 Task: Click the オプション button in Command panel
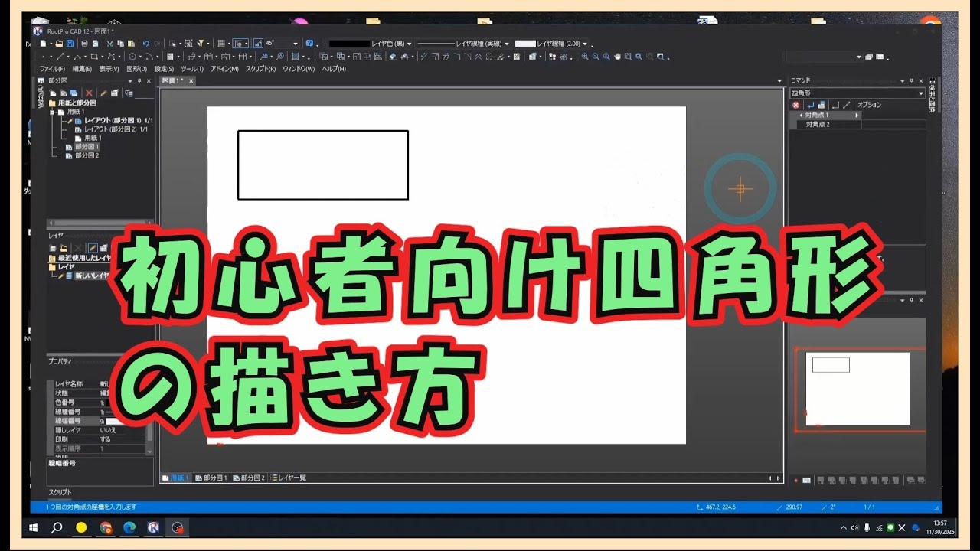click(869, 105)
